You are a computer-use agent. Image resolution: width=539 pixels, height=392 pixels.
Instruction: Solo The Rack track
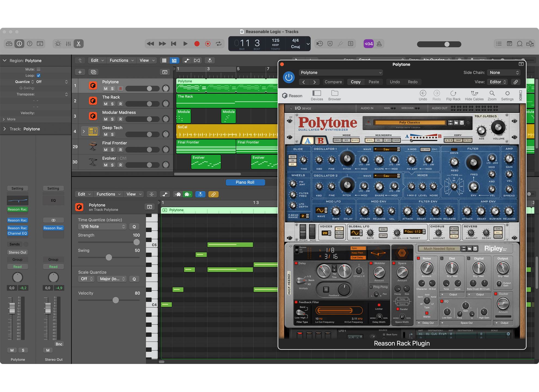coord(112,104)
